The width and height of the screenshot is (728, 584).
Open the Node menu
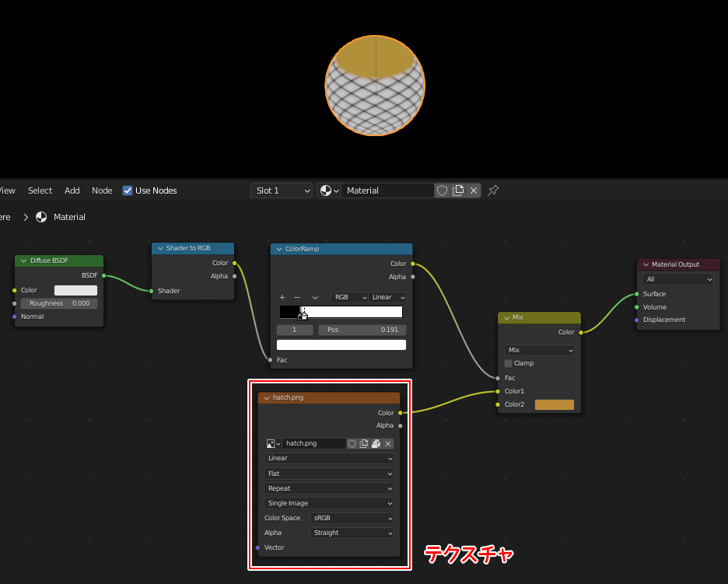[102, 191]
